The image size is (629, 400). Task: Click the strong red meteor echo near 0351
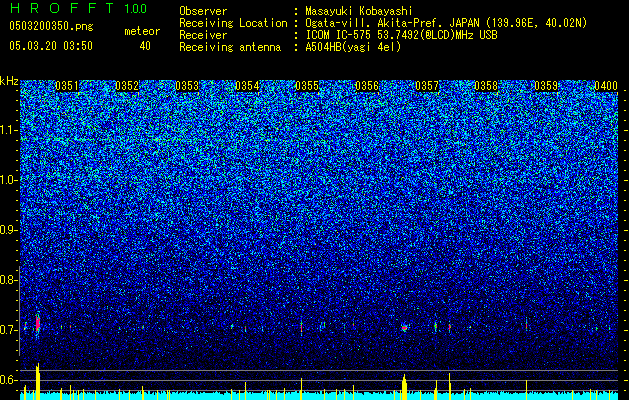click(x=38, y=323)
